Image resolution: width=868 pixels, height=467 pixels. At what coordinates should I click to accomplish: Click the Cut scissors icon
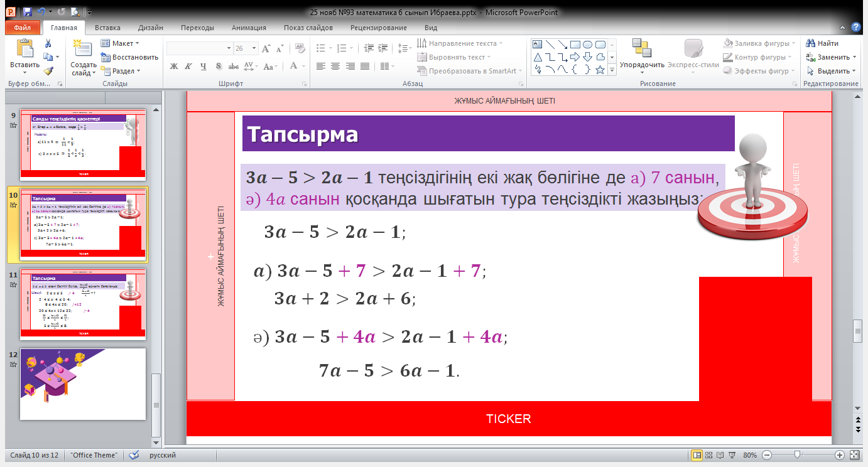(x=48, y=43)
